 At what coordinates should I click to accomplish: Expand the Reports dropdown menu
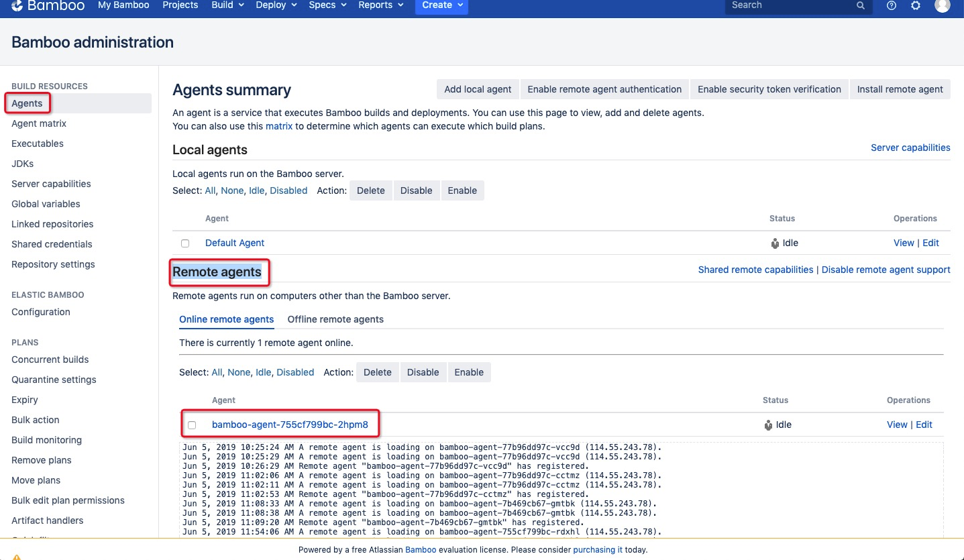(381, 5)
